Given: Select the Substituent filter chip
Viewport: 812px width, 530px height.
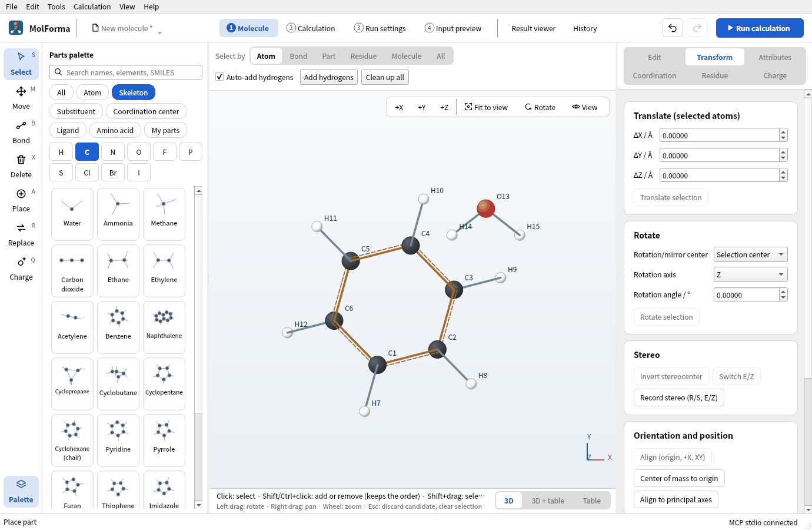Looking at the screenshot, I should [x=76, y=111].
